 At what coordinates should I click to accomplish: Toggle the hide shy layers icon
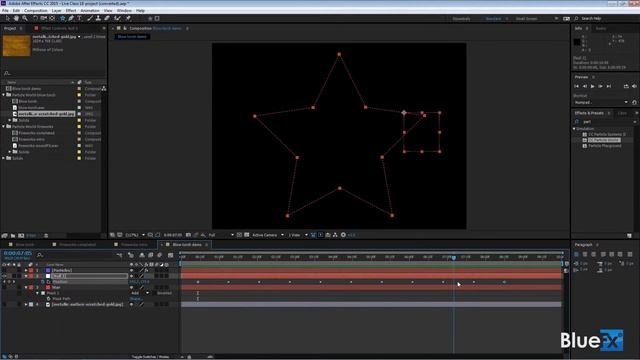pos(142,255)
